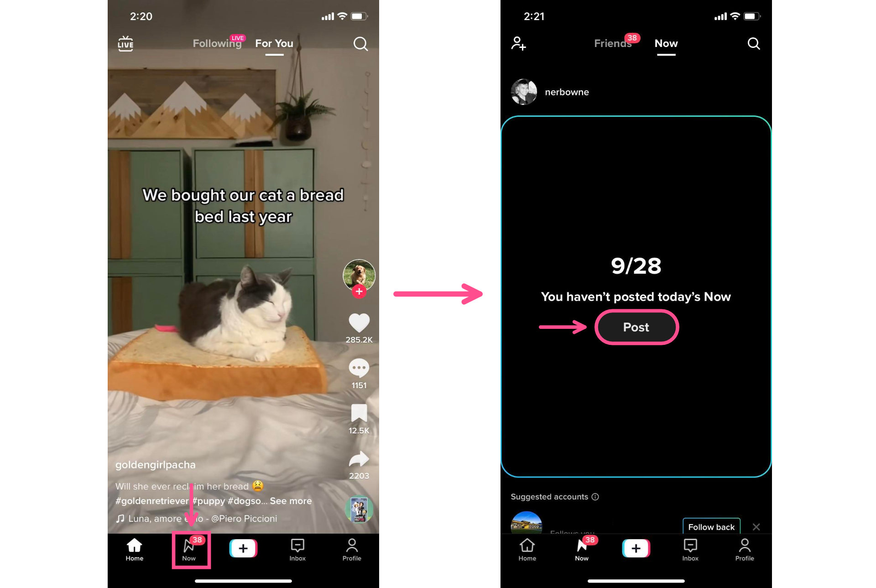The width and height of the screenshot is (876, 588).
Task: Tap Follow back suggested account
Action: (711, 526)
